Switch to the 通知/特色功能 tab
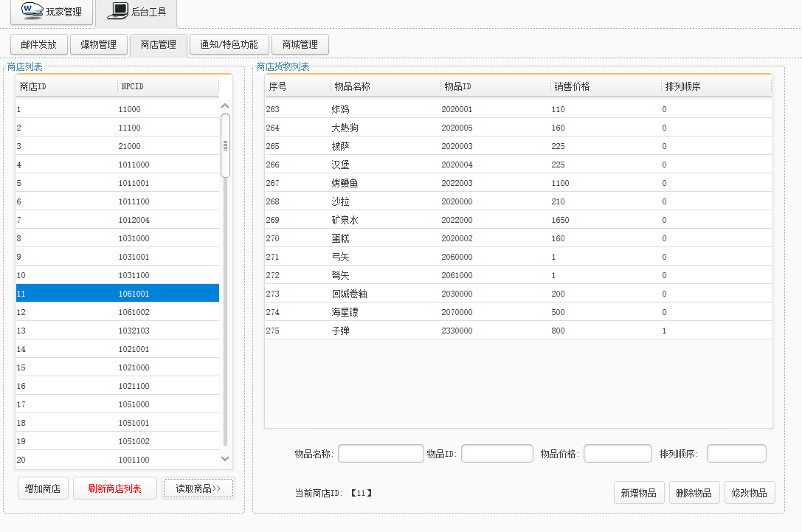 coord(229,44)
